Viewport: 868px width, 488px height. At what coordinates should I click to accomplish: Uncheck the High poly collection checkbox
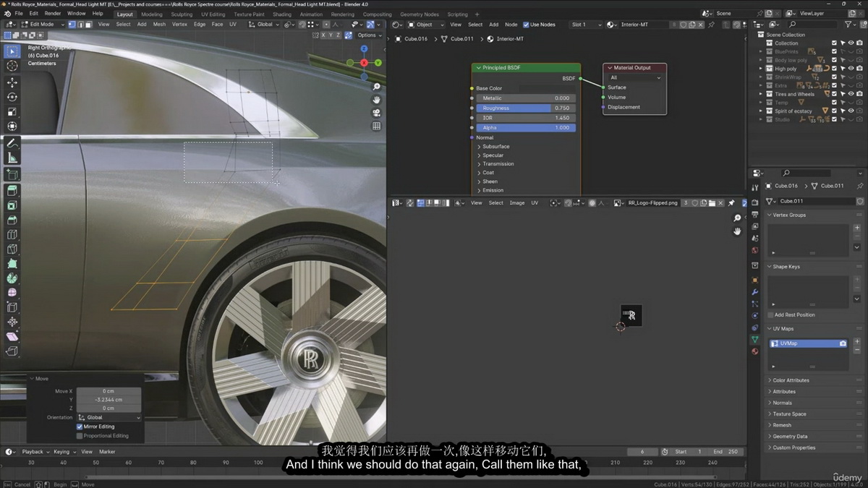tap(834, 69)
